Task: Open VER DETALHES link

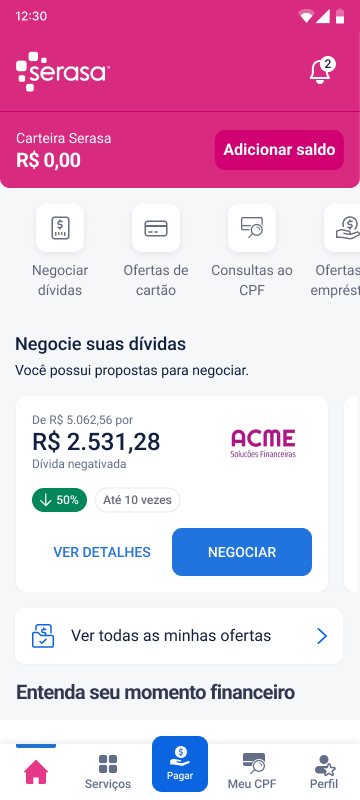Action: 102,552
